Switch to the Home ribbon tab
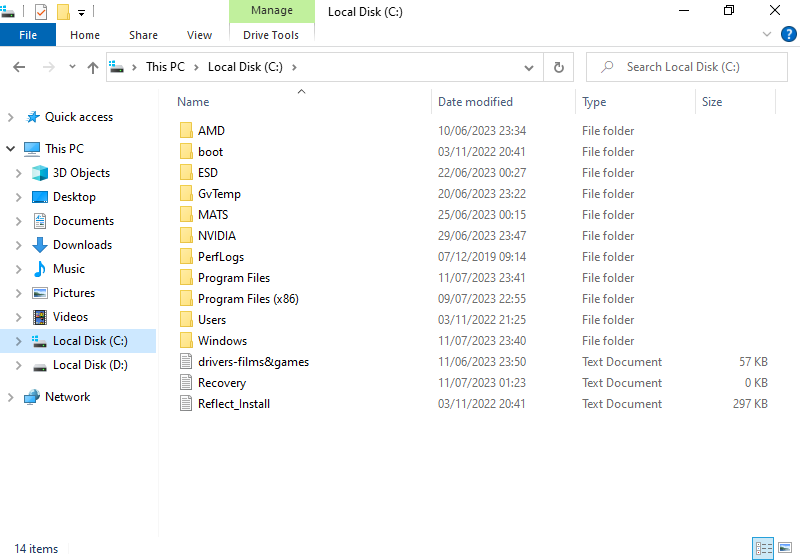 pyautogui.click(x=85, y=35)
